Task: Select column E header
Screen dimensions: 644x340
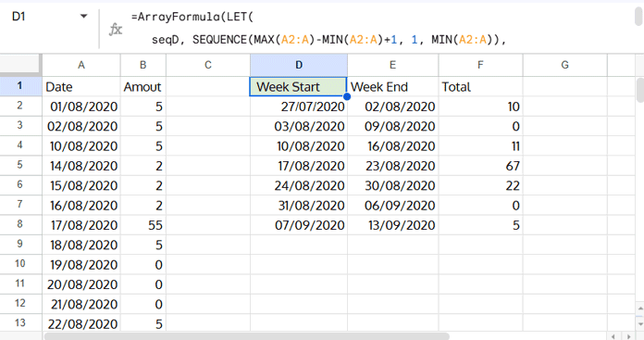Action: 392,65
